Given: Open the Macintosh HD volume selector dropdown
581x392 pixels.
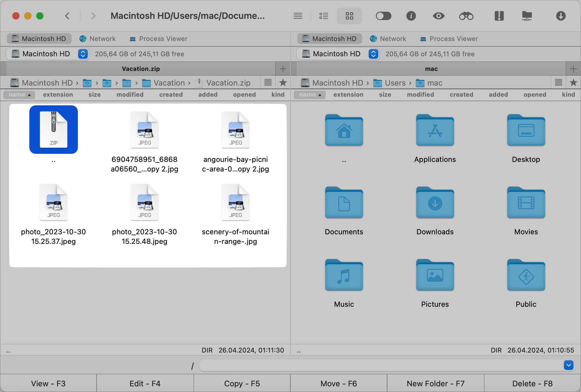Looking at the screenshot, I should click(83, 54).
